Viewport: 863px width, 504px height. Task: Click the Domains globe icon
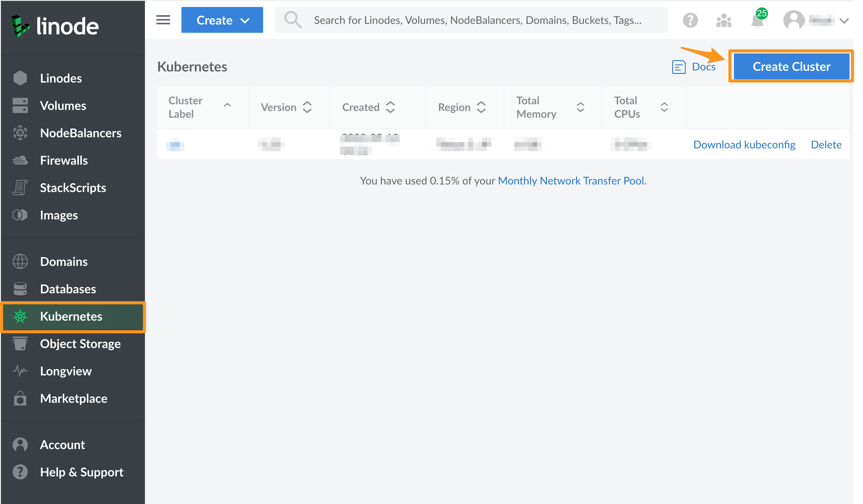point(20,262)
